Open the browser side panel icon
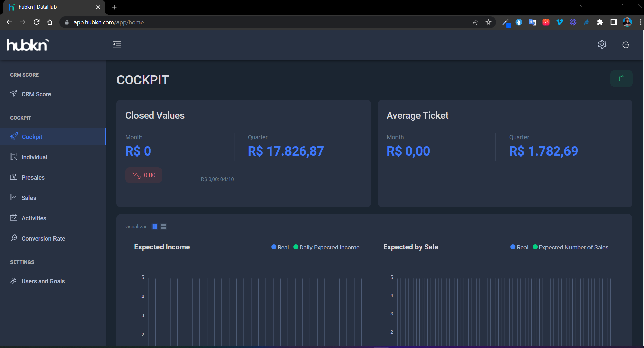This screenshot has width=644, height=348. tap(614, 22)
